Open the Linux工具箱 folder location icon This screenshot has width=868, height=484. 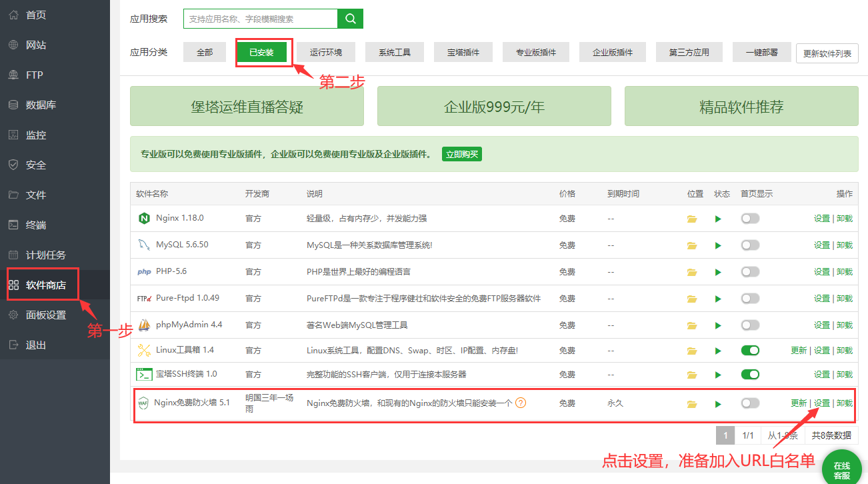point(692,351)
